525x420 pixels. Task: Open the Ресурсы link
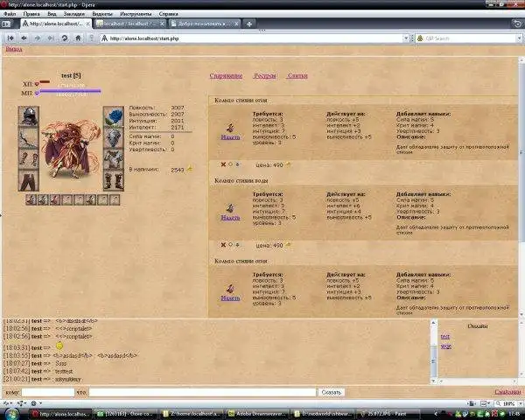pos(264,76)
